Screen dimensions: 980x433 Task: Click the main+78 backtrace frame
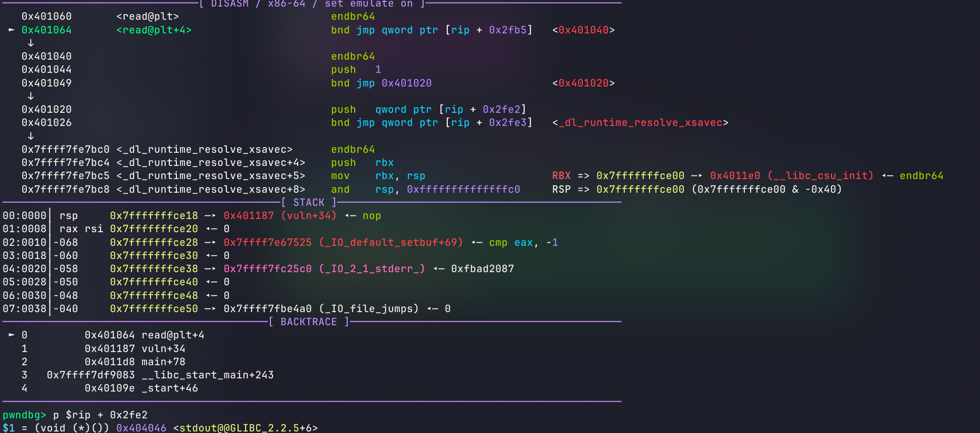(163, 362)
